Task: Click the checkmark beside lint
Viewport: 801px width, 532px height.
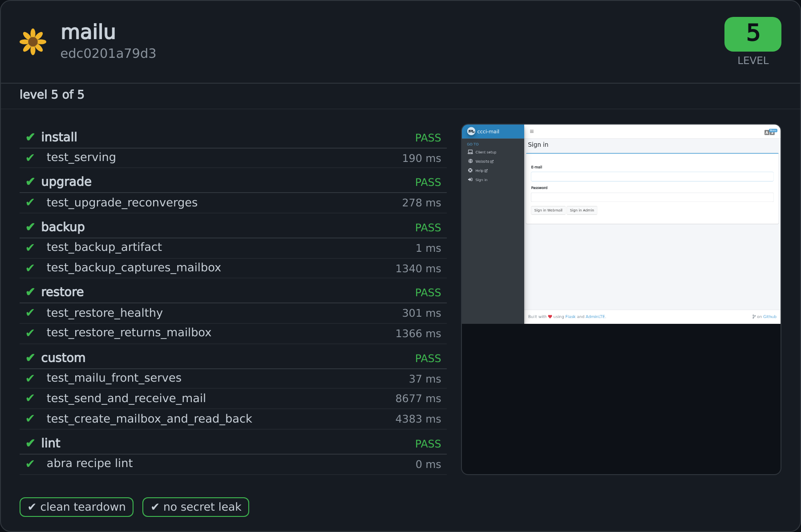Action: tap(30, 443)
